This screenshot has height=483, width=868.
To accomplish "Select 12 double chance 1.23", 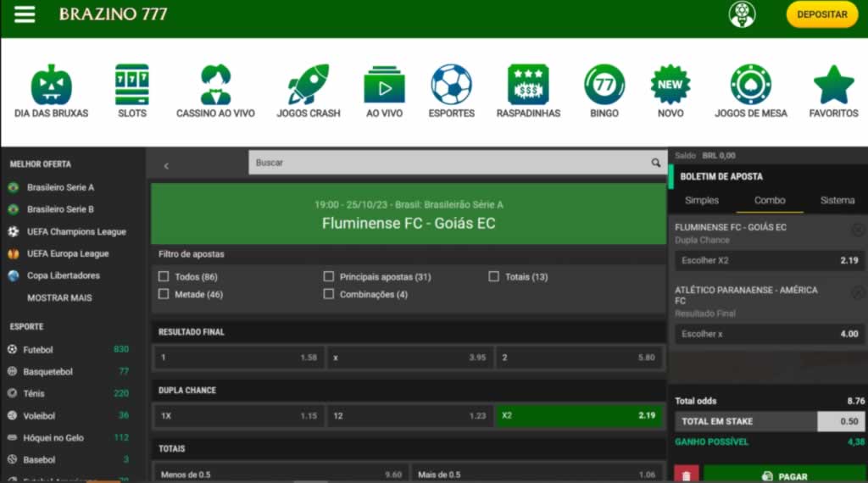I will (409, 415).
